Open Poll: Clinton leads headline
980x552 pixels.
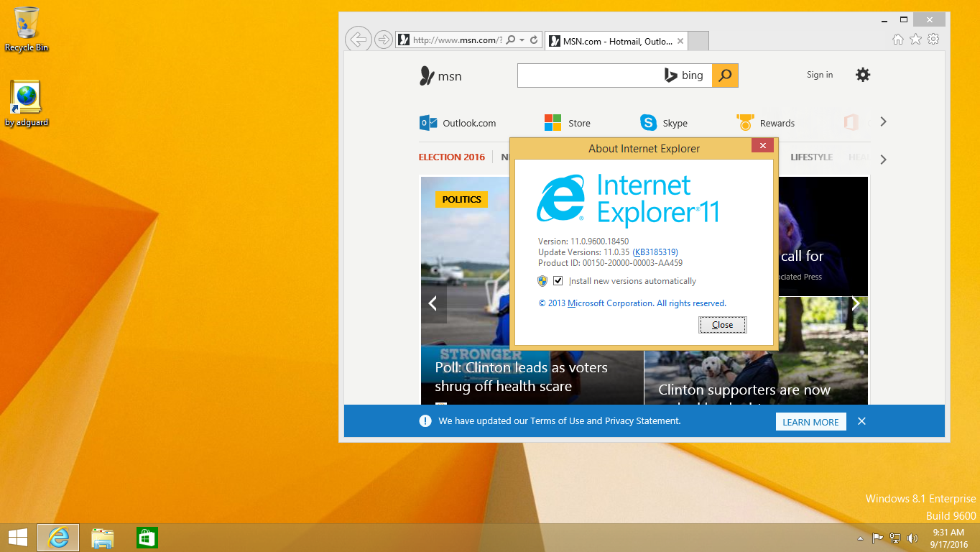(521, 377)
